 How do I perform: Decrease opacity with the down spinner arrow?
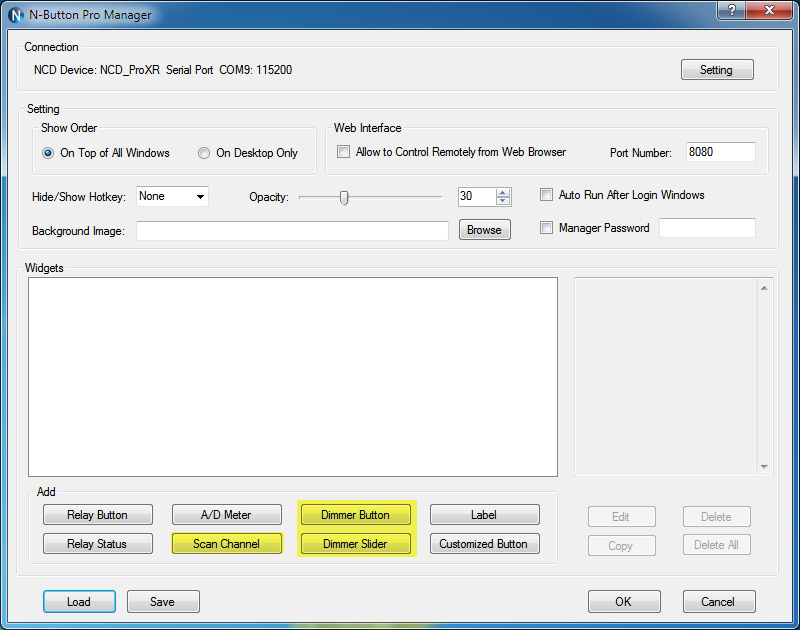pos(503,201)
